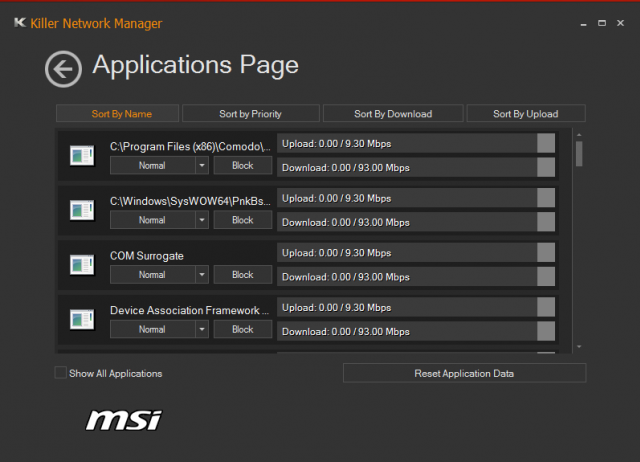
Task: Click the Applications Page heading
Action: [x=196, y=65]
